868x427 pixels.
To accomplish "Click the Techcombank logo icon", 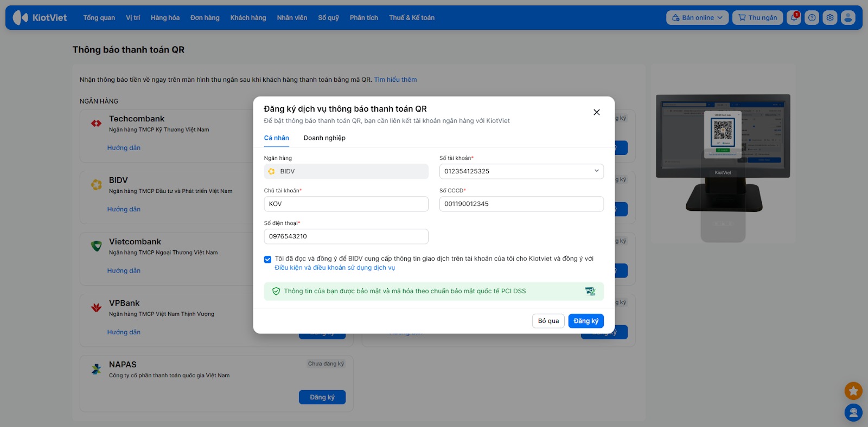I will (97, 124).
